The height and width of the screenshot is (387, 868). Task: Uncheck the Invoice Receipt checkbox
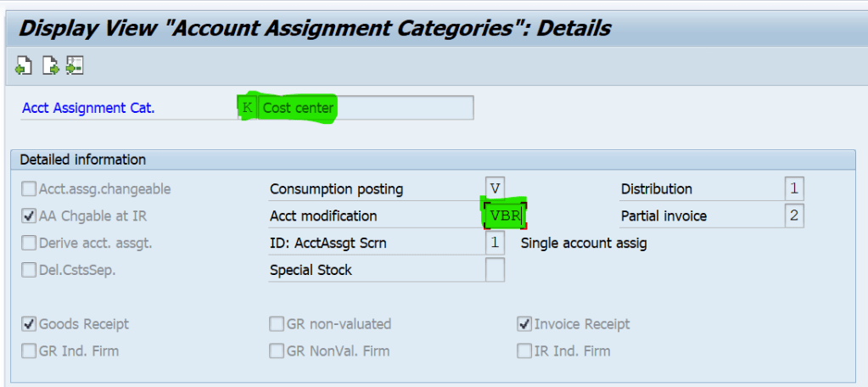click(x=524, y=324)
